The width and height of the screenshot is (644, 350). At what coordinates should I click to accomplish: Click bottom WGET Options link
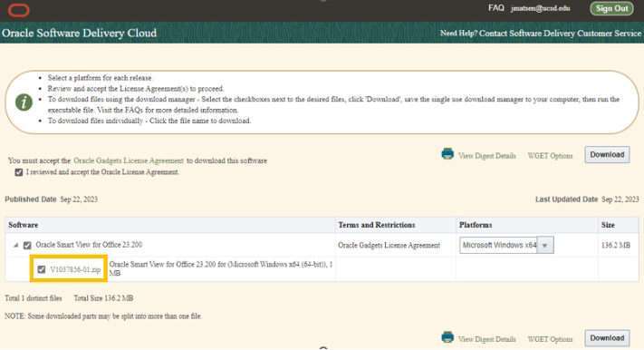point(550,339)
